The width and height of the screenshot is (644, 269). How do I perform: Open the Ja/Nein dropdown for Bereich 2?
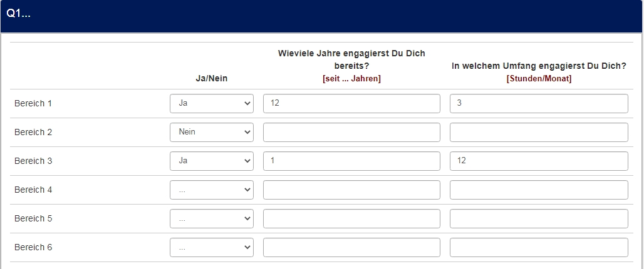(212, 132)
